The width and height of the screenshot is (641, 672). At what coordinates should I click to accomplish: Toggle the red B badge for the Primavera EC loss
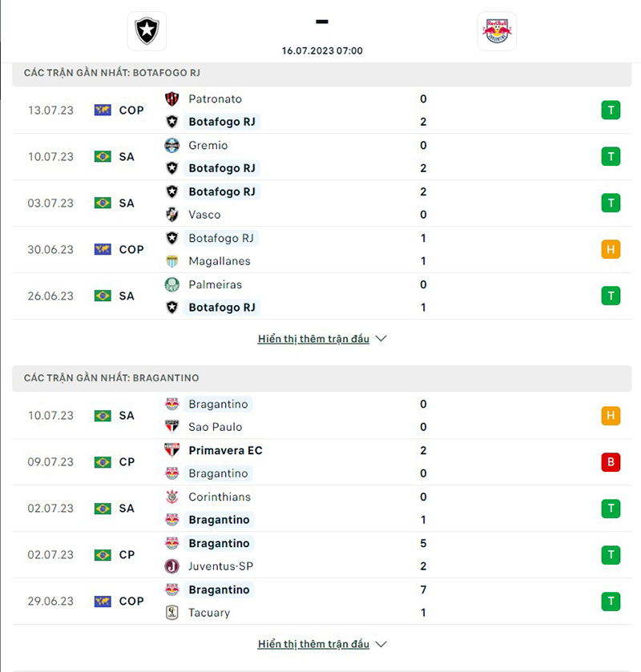click(611, 462)
